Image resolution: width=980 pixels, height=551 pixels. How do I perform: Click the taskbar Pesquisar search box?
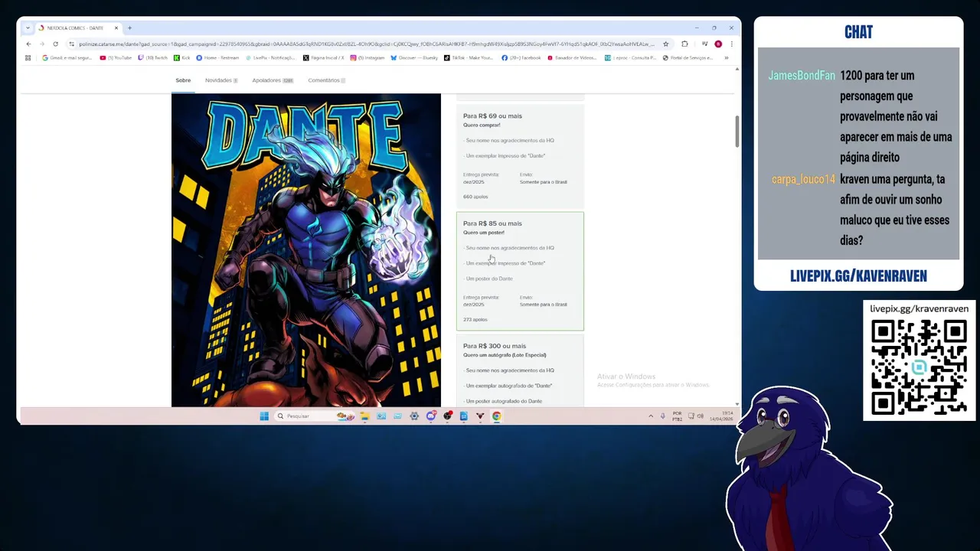[x=315, y=416]
